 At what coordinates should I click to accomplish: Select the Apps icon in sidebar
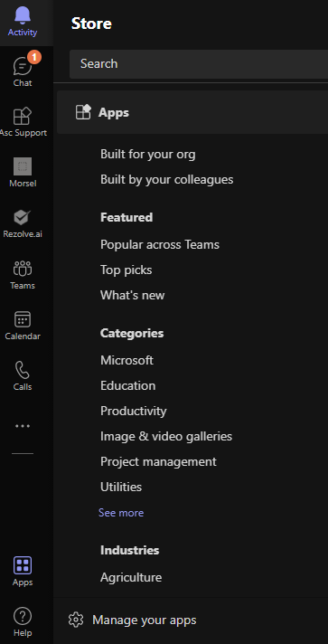(x=23, y=565)
